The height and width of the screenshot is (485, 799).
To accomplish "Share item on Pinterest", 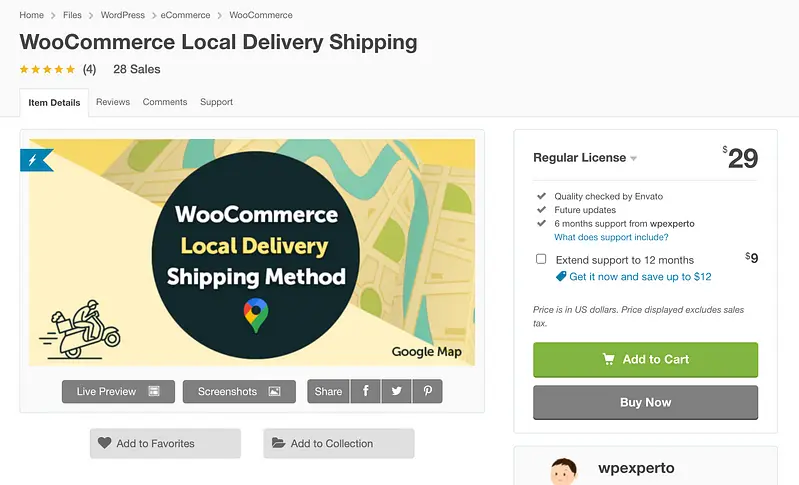I will (427, 391).
